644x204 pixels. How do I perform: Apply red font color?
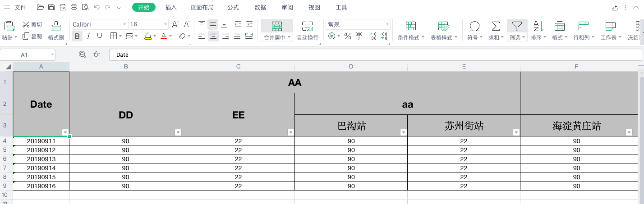click(164, 36)
